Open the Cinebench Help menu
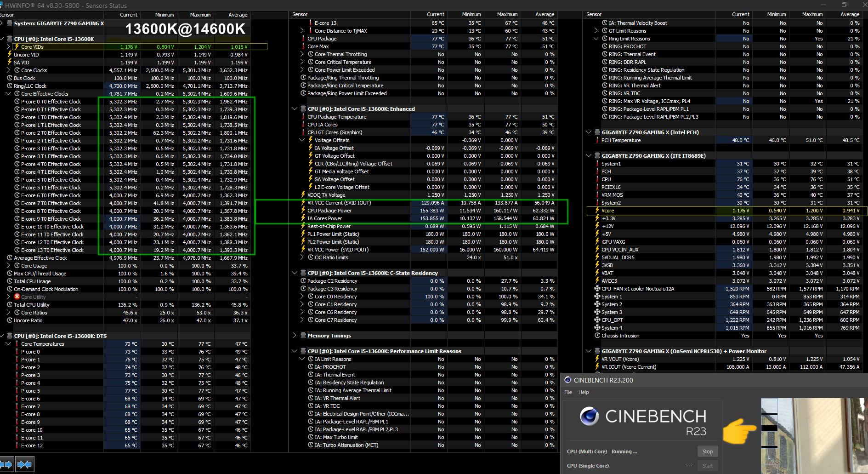This screenshot has height=474, width=868. coord(584,392)
